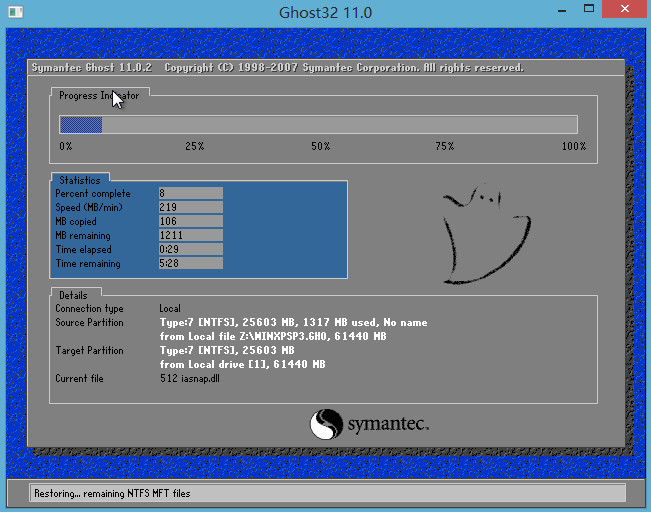Click the MB remaining value field

click(x=190, y=235)
